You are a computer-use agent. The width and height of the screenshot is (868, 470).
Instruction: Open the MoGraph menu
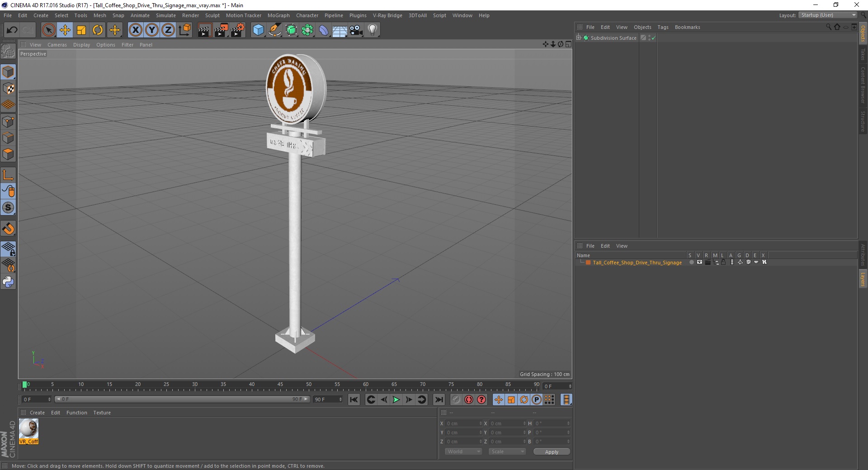pos(278,15)
